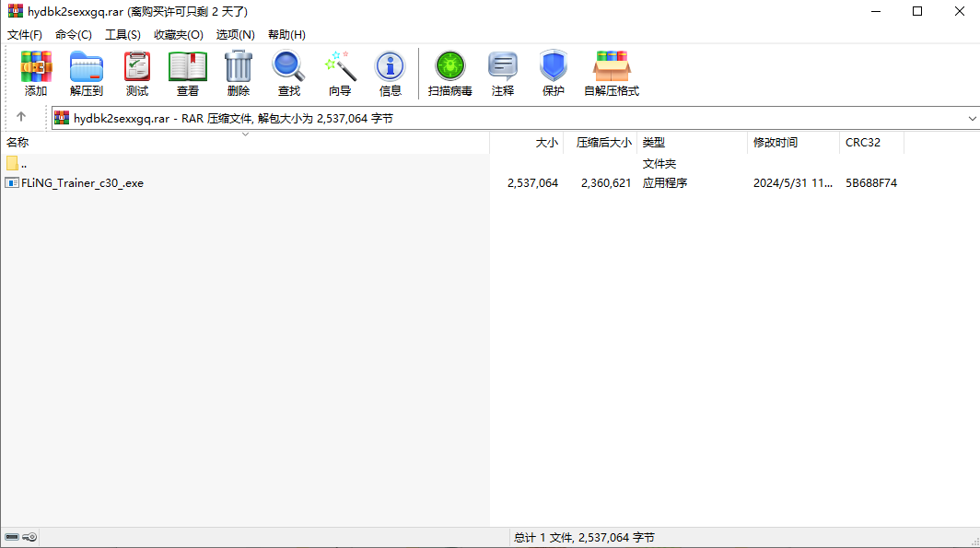Open the 注释 (Comment) tool
980x548 pixels.
(503, 73)
